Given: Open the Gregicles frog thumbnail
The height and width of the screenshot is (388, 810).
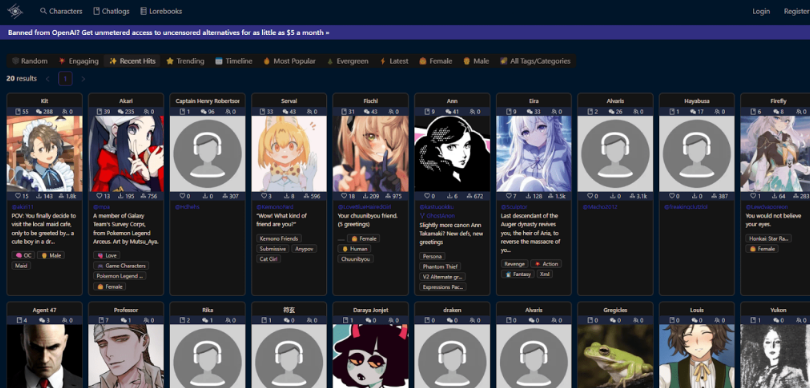Looking at the screenshot, I should [615, 356].
